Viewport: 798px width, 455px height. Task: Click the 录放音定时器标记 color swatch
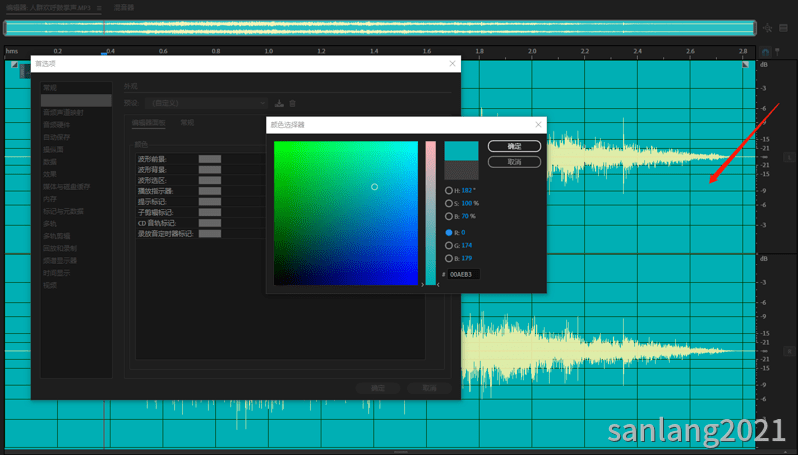click(210, 234)
